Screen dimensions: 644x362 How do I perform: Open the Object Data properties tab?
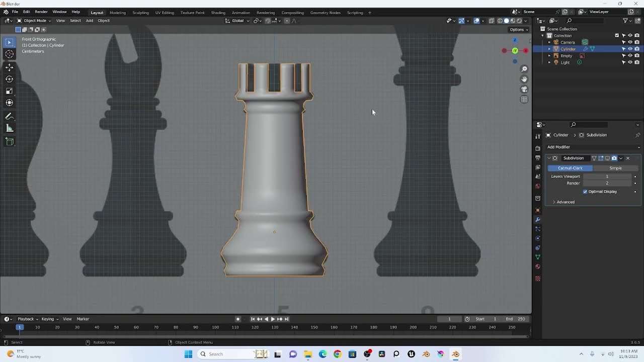click(x=538, y=257)
